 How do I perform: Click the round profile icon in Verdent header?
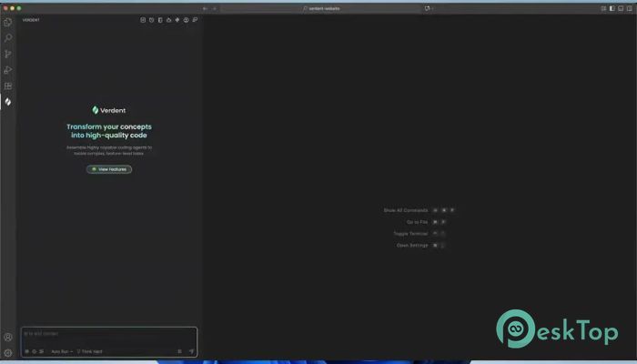click(186, 20)
